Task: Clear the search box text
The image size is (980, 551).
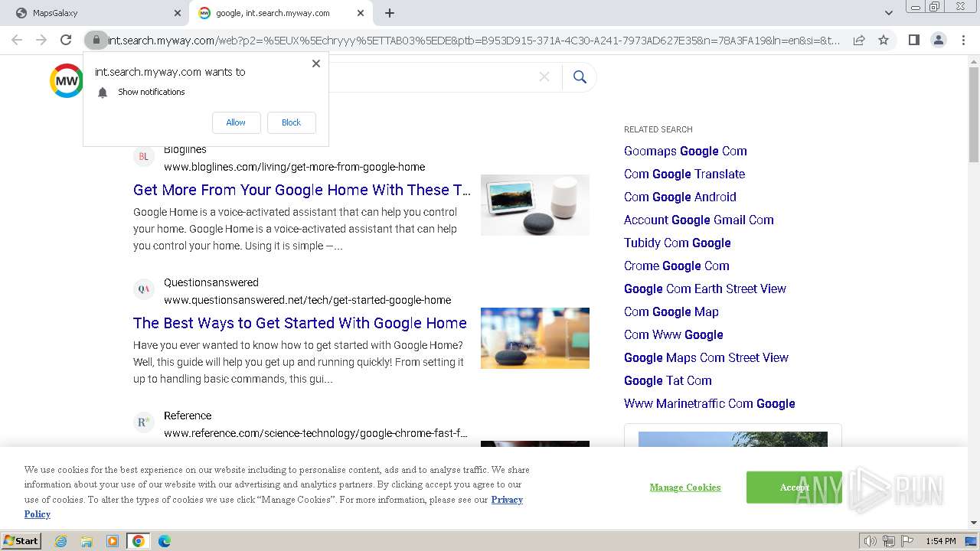Action: (x=544, y=77)
